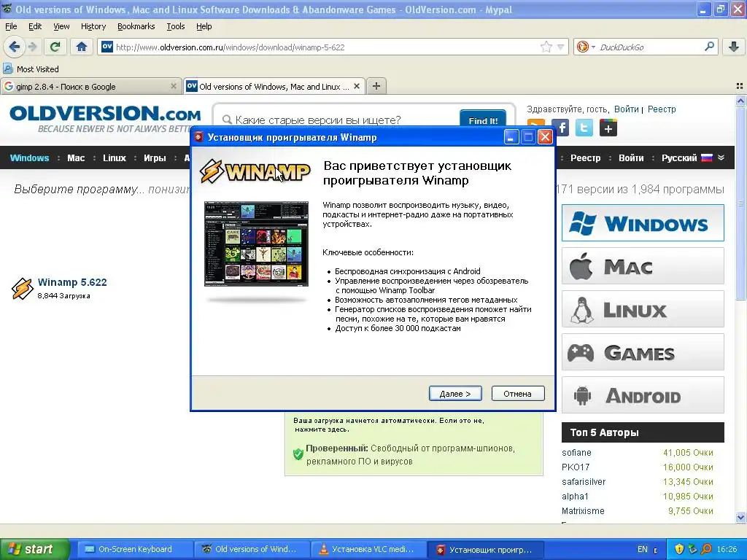The image size is (747, 560).
Task: Click the page scrollbar down arrow
Action: coord(740,517)
